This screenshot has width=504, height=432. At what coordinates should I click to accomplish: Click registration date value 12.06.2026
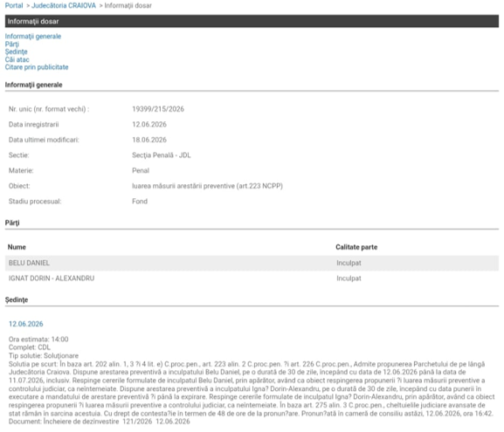point(149,124)
